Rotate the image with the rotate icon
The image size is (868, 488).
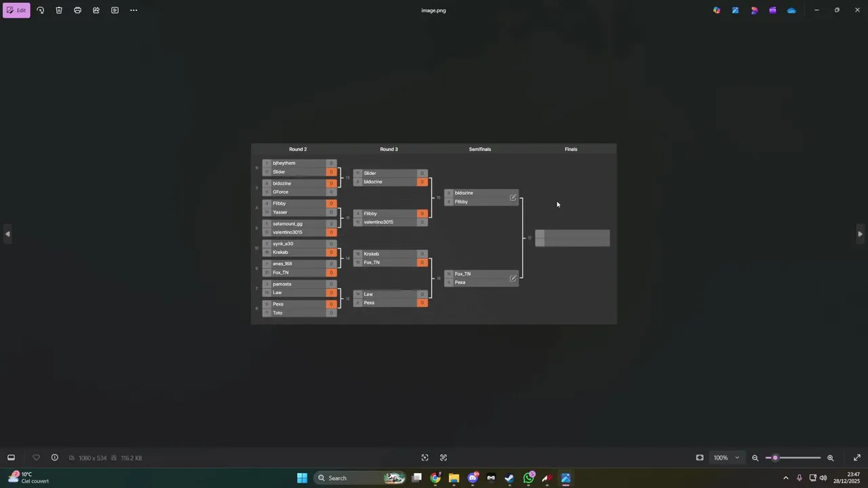[40, 10]
